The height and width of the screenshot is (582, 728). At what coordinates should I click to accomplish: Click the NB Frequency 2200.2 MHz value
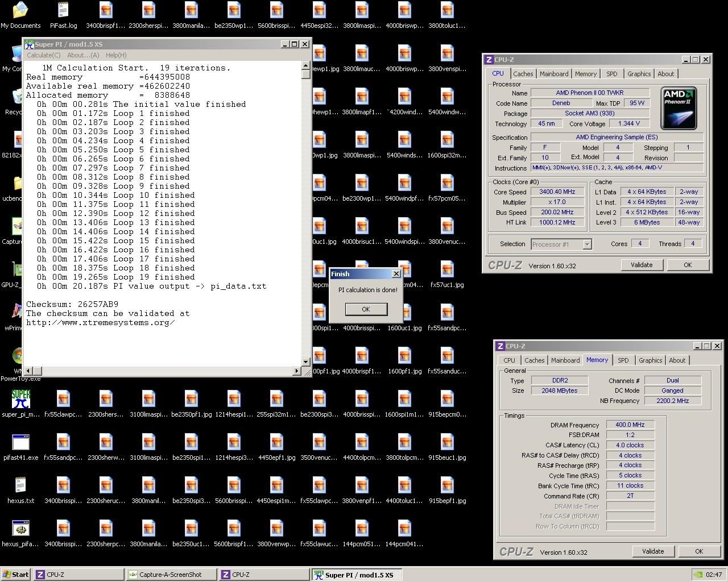click(x=672, y=401)
